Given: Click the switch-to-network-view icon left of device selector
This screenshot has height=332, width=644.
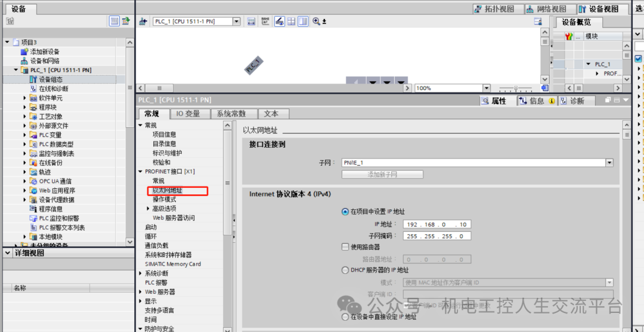Looking at the screenshot, I should pos(143,21).
